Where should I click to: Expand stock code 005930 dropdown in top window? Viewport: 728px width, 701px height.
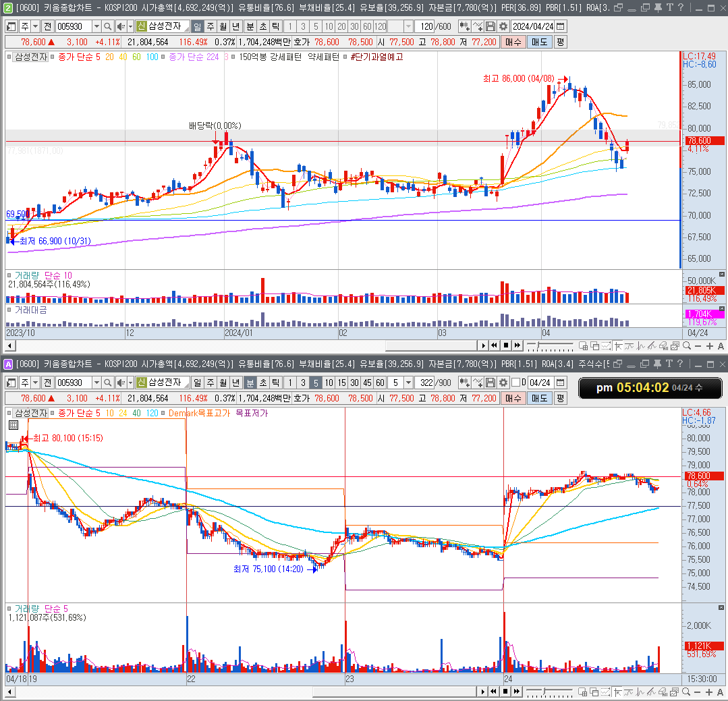(96, 26)
